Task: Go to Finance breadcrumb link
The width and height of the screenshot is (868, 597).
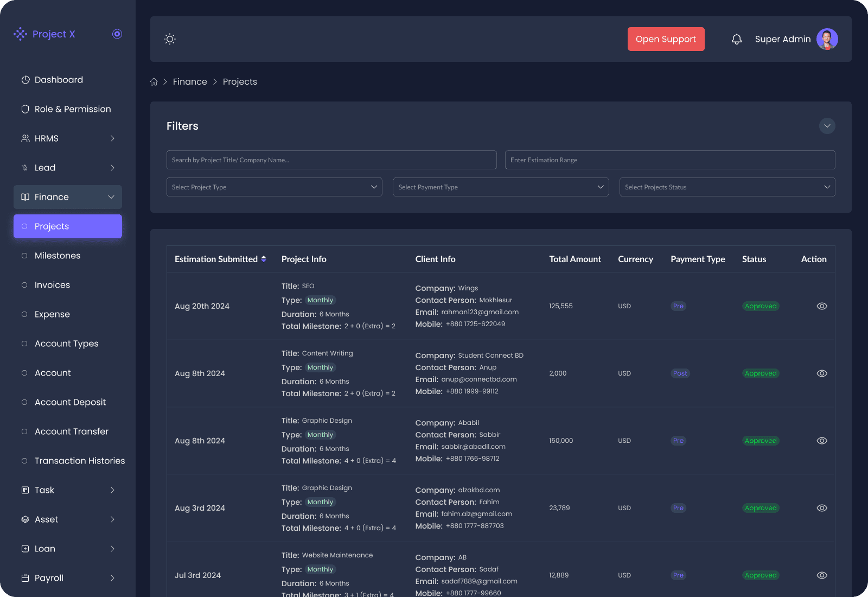Action: pos(190,82)
